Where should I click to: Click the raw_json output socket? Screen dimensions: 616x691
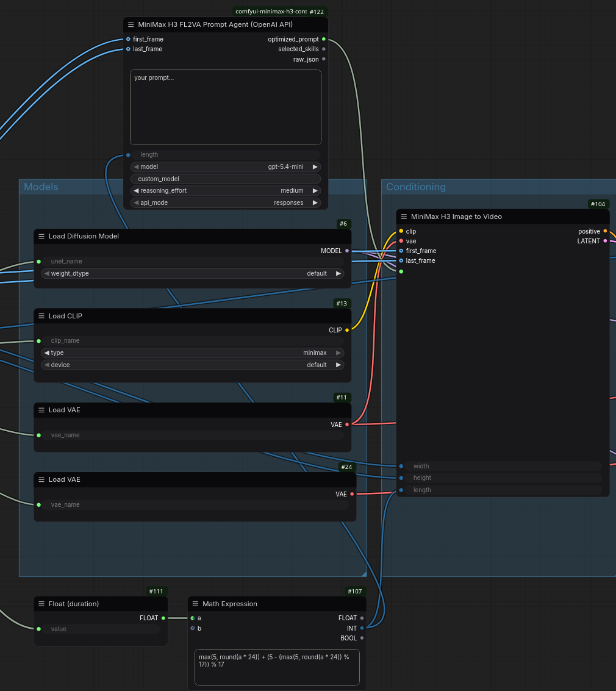click(324, 59)
